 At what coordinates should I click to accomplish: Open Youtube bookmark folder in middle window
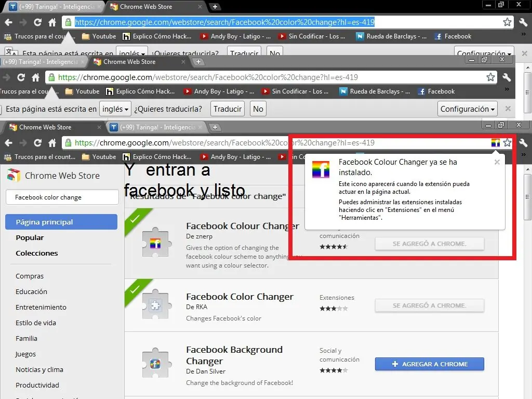[x=83, y=91]
